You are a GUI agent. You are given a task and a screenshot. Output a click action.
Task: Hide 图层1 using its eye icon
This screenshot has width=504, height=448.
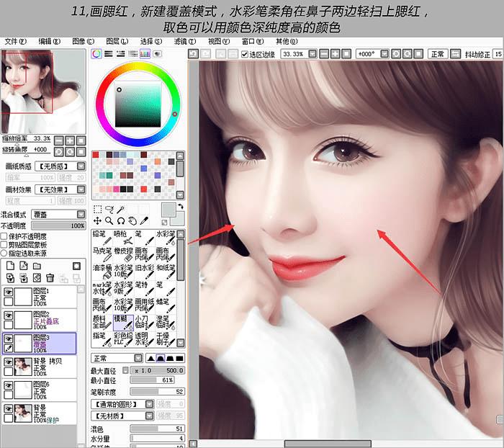(x=9, y=292)
